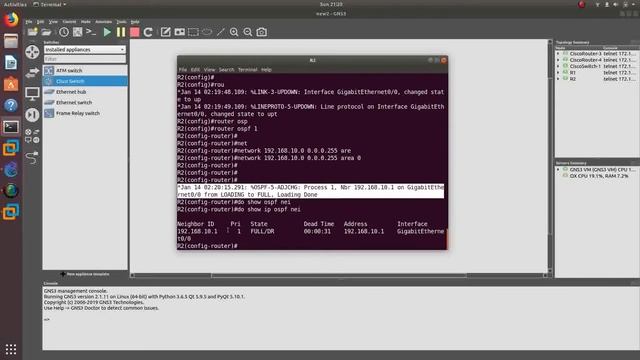Screen dimensions: 640x360
Task: Select the Draw rectangle tool
Action: 193,32
